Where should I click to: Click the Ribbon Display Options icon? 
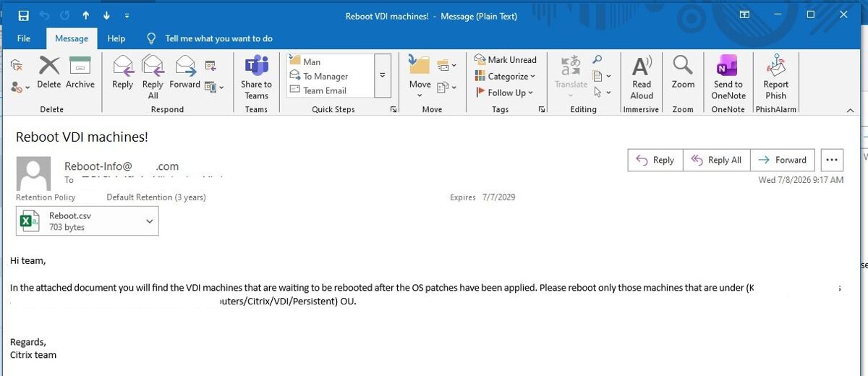[x=744, y=14]
